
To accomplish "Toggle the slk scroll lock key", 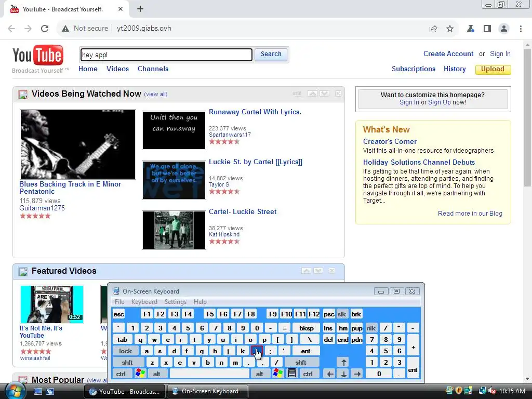I will point(342,314).
